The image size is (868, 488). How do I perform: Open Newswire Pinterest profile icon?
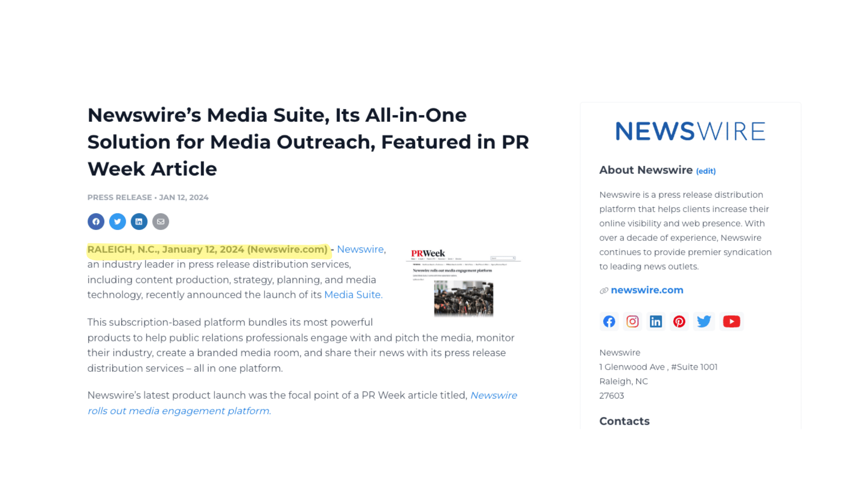(x=679, y=321)
